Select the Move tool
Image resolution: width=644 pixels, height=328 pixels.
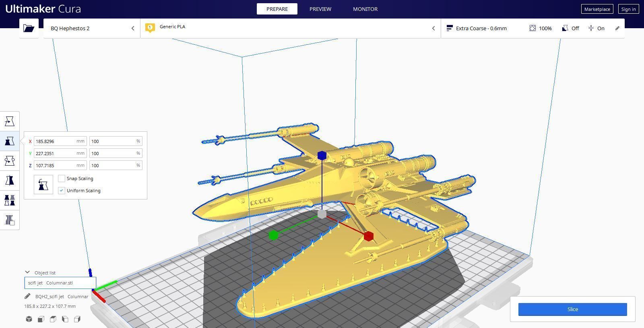click(10, 121)
